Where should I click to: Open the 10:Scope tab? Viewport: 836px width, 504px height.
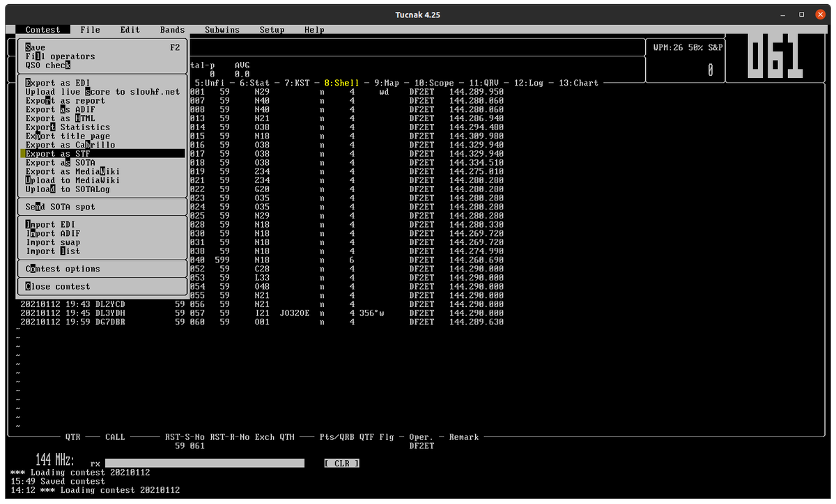click(434, 83)
